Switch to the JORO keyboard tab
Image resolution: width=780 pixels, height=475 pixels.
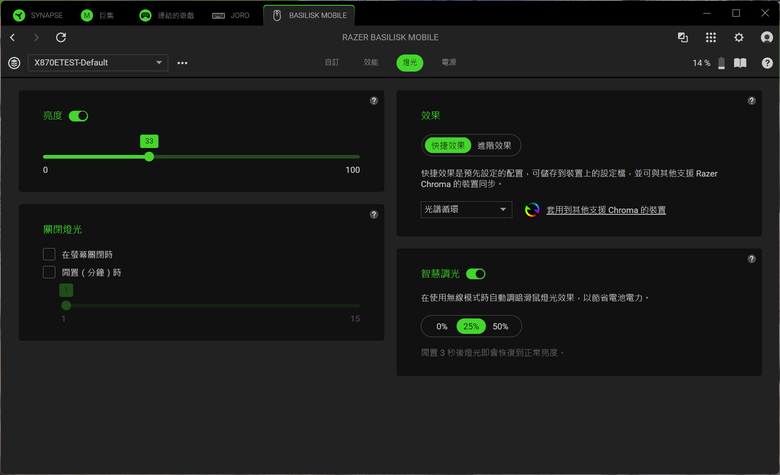pos(230,15)
